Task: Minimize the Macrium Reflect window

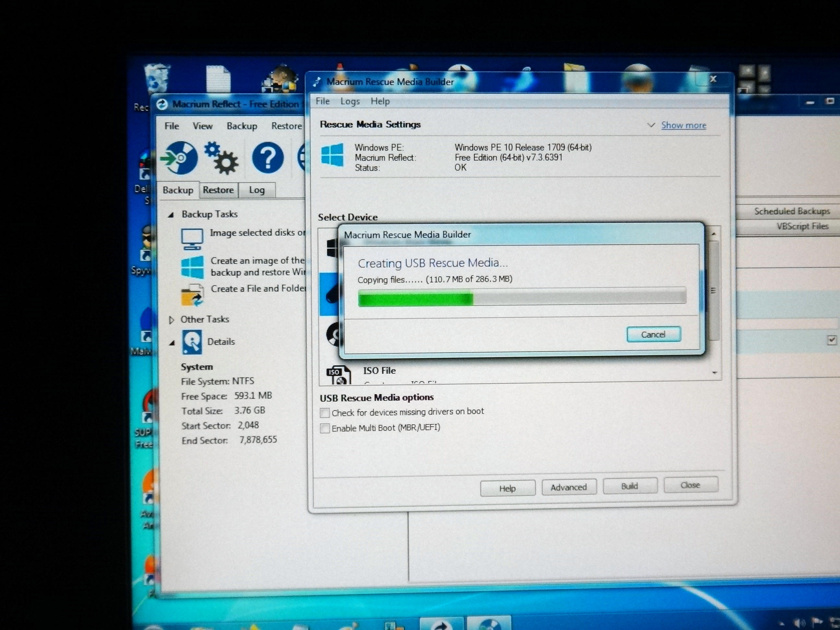Action: [x=810, y=102]
